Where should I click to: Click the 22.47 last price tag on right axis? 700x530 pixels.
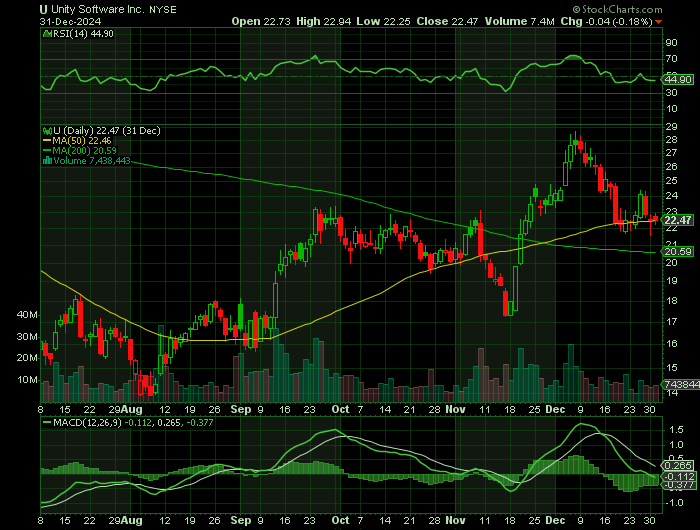(678, 220)
